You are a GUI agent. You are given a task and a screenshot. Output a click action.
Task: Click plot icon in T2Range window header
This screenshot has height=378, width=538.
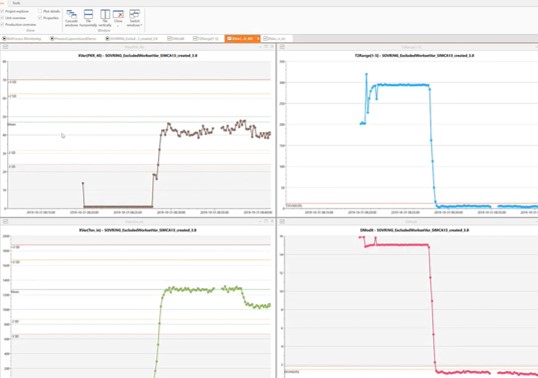click(x=282, y=47)
